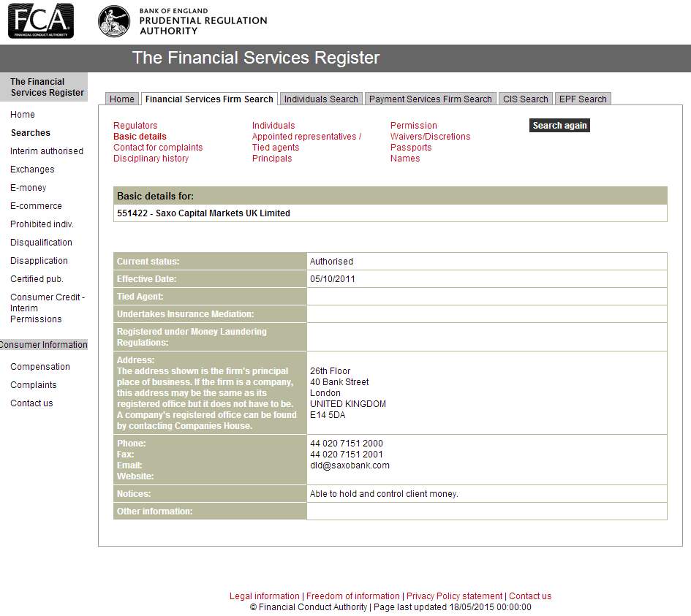
Task: Open the Home tab
Action: tap(122, 99)
